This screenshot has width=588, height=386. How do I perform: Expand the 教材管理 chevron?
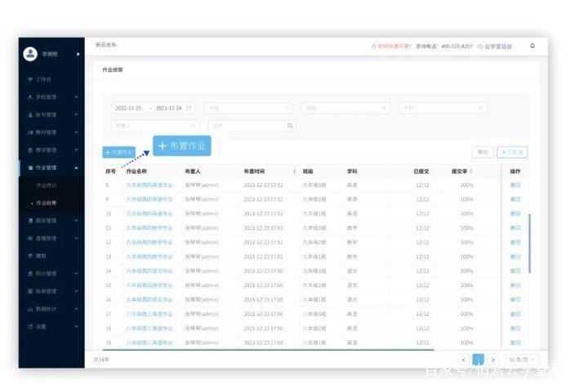click(76, 132)
